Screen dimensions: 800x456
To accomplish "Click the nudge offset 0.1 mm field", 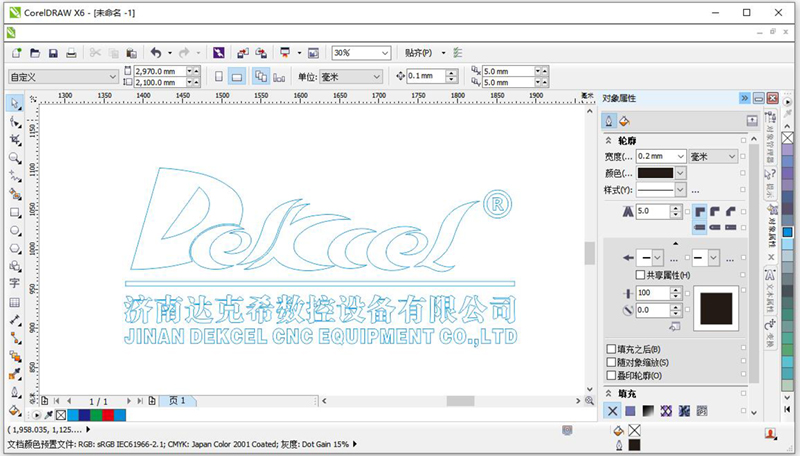I will coord(426,76).
